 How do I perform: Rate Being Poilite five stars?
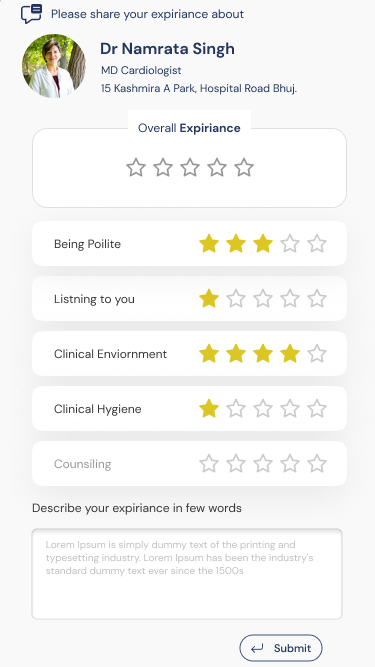click(x=317, y=244)
